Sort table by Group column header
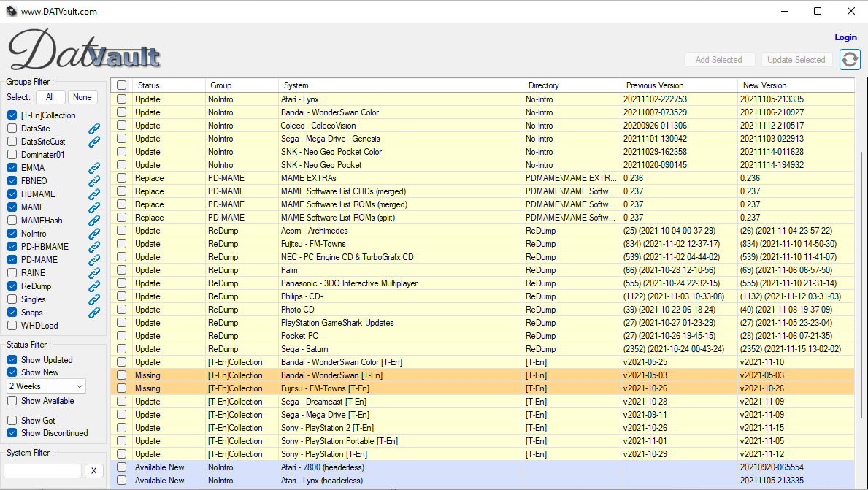 [242, 85]
